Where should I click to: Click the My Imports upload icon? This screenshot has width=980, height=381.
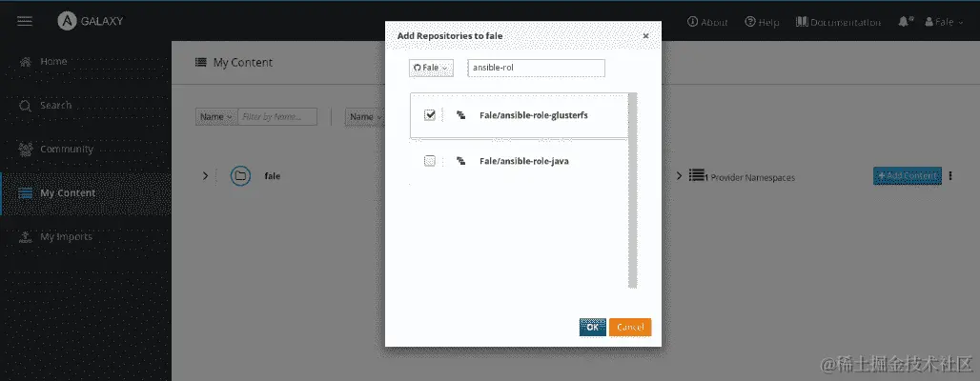pyautogui.click(x=25, y=237)
